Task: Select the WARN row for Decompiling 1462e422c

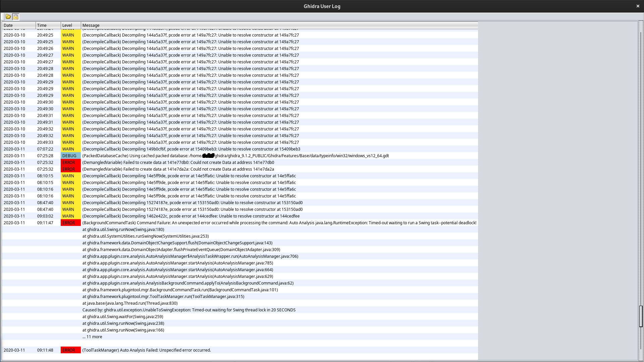Action: (x=191, y=216)
